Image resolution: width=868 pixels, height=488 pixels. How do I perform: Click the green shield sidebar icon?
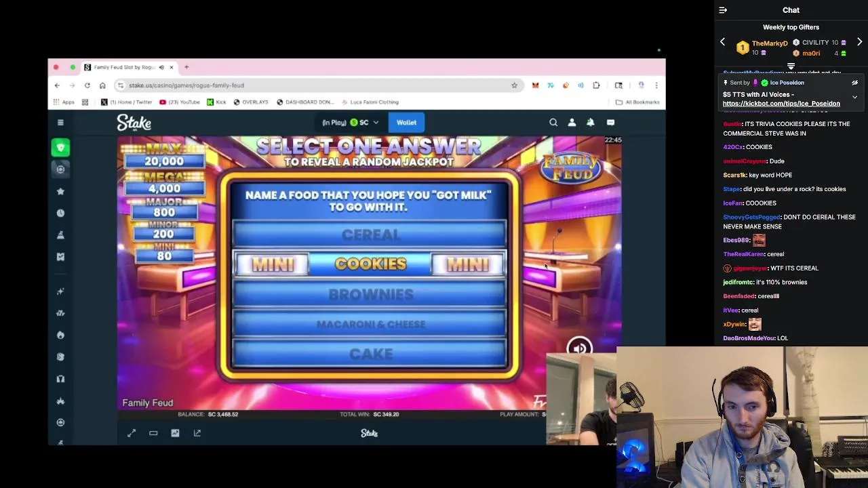tap(60, 147)
